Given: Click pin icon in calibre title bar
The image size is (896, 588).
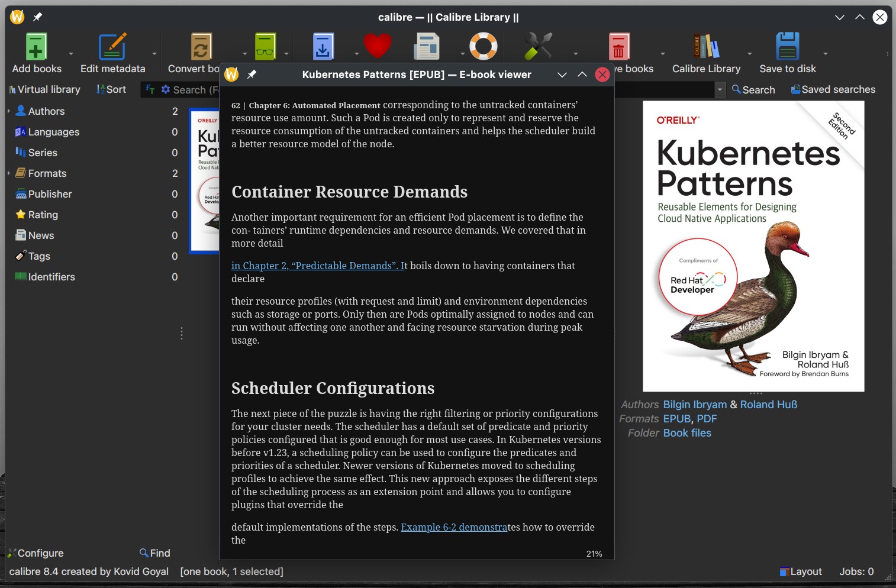Looking at the screenshot, I should [x=37, y=17].
